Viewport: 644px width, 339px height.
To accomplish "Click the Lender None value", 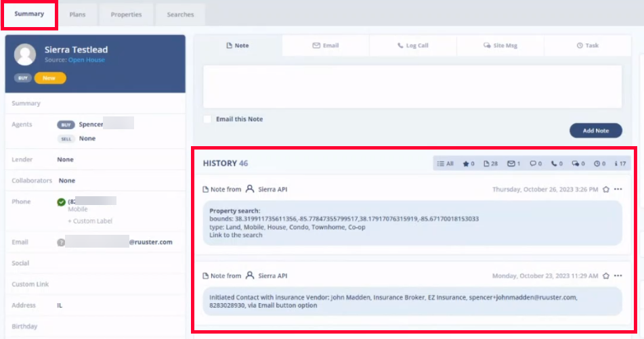I will tap(65, 160).
